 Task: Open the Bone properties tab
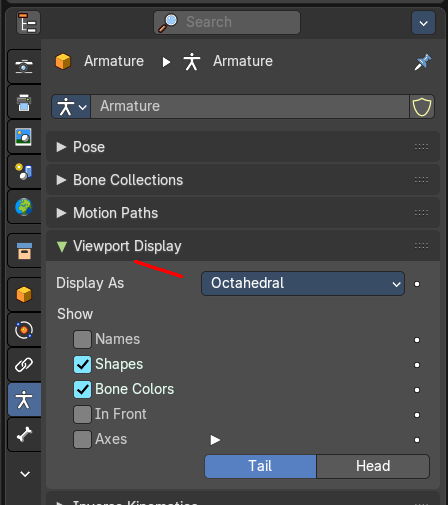click(24, 435)
